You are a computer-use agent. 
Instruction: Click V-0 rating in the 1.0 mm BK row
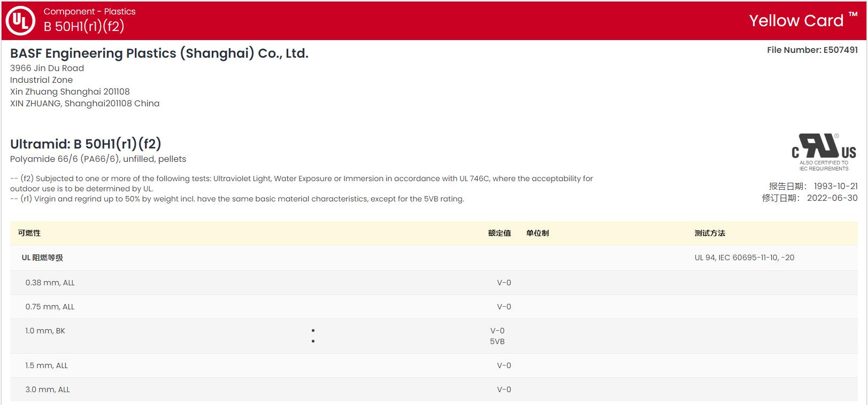pyautogui.click(x=497, y=331)
